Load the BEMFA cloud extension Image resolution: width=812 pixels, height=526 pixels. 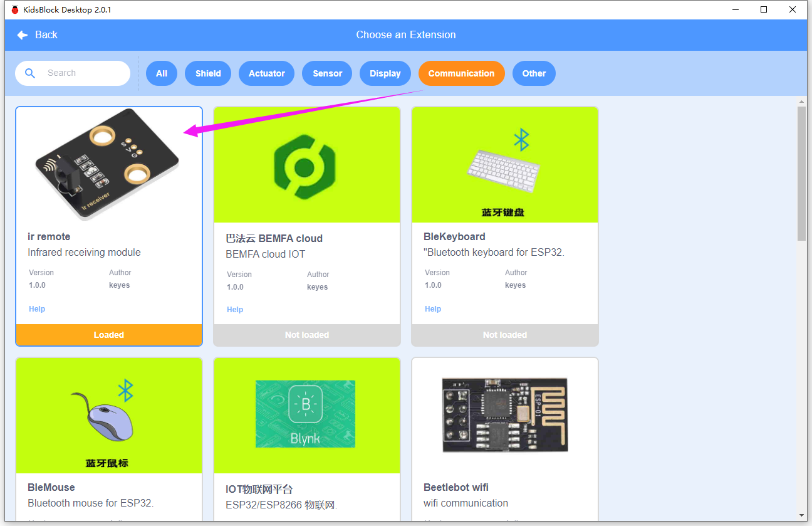tap(307, 335)
